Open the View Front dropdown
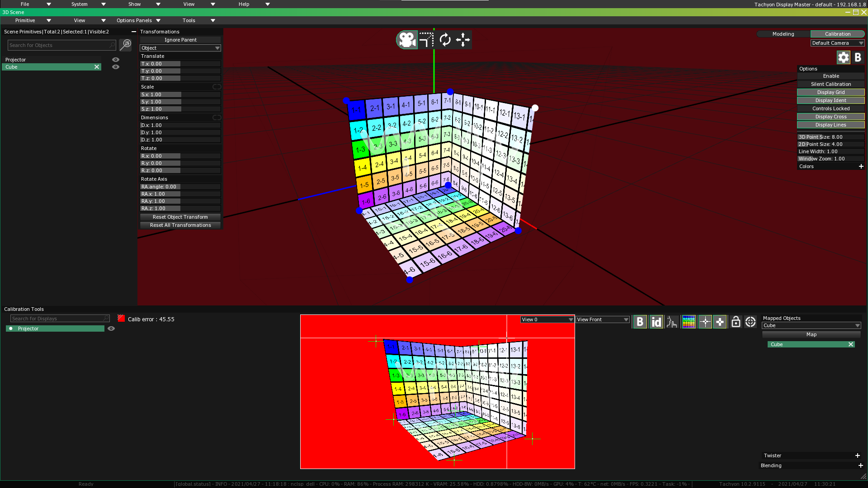Image resolution: width=868 pixels, height=488 pixels. [602, 319]
